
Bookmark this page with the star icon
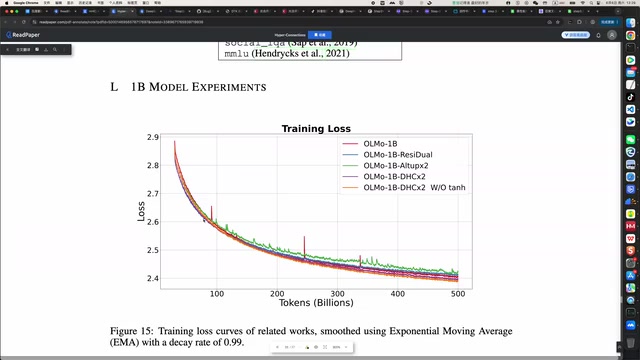coord(558,22)
